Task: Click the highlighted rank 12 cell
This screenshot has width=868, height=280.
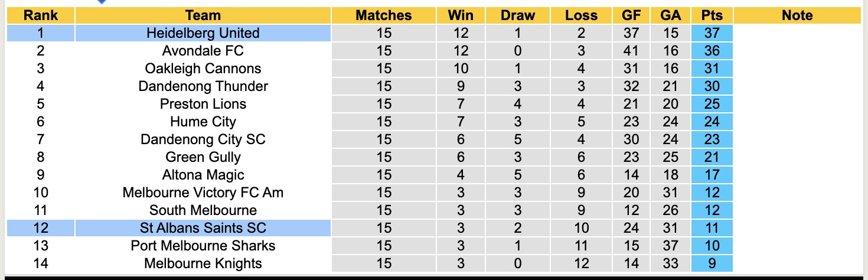Action: click(x=40, y=228)
